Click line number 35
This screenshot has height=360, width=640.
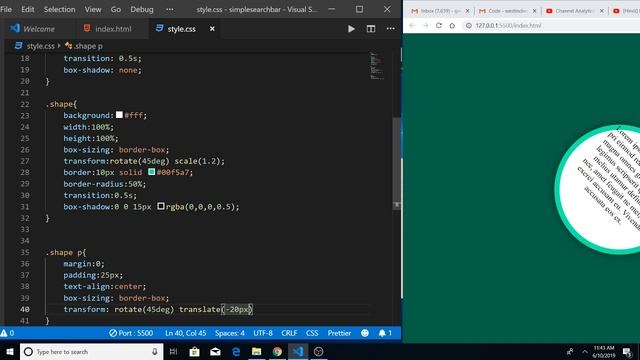[x=24, y=252]
